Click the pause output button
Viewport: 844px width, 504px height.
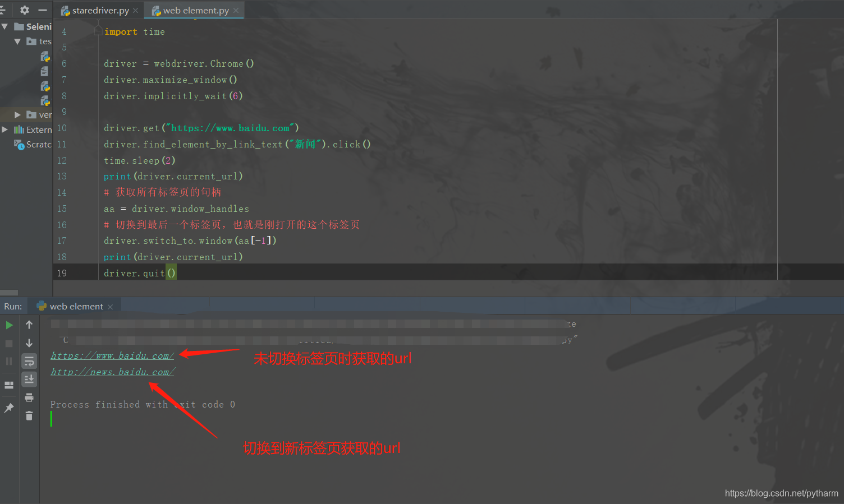pos(9,361)
